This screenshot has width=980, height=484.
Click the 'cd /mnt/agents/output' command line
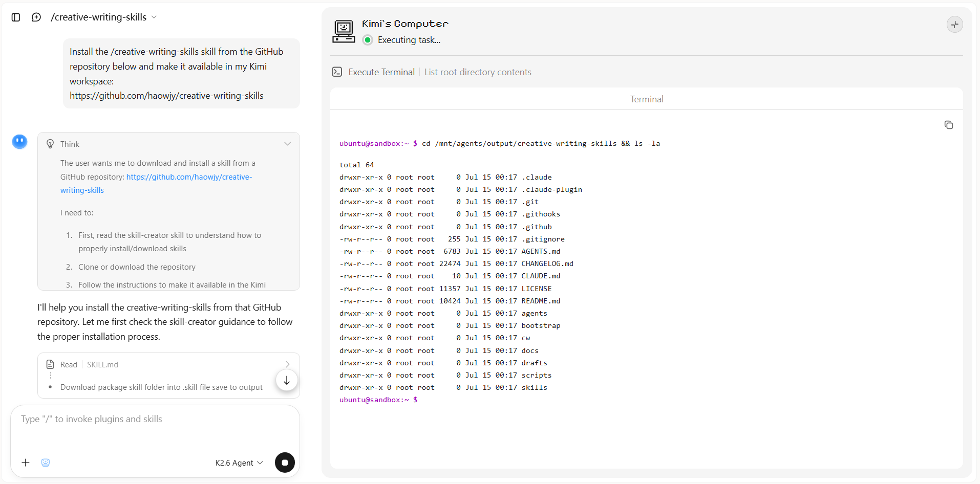pyautogui.click(x=541, y=144)
